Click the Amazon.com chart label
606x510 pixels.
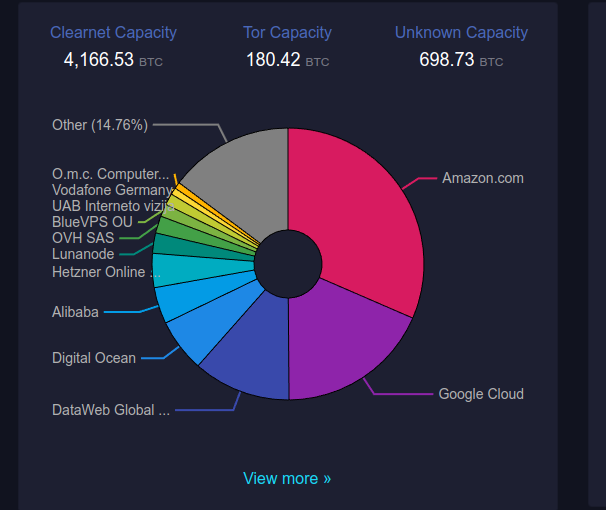[x=483, y=178]
